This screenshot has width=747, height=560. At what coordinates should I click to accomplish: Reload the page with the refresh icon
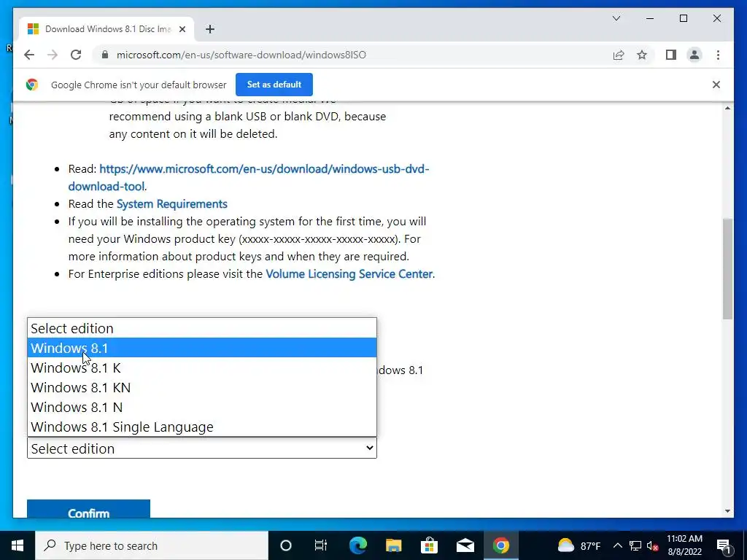(x=76, y=55)
